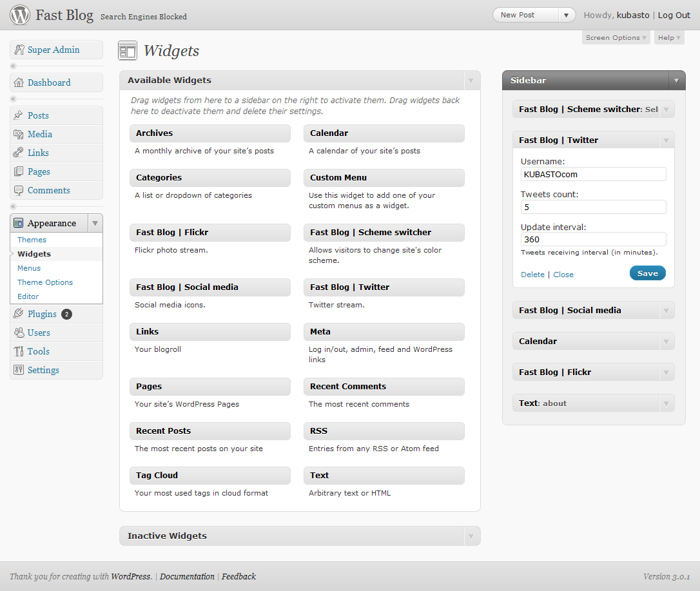Delete the Twitter widget via link
This screenshot has height=591, width=700.
click(x=532, y=275)
